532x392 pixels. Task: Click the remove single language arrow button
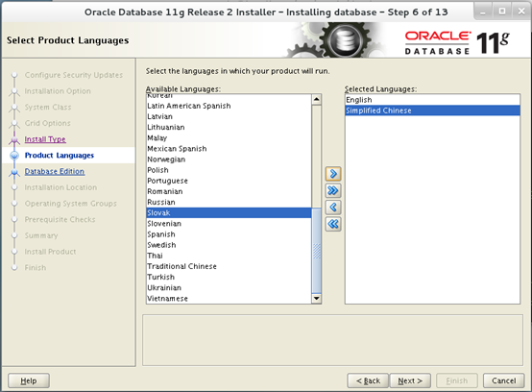click(333, 208)
